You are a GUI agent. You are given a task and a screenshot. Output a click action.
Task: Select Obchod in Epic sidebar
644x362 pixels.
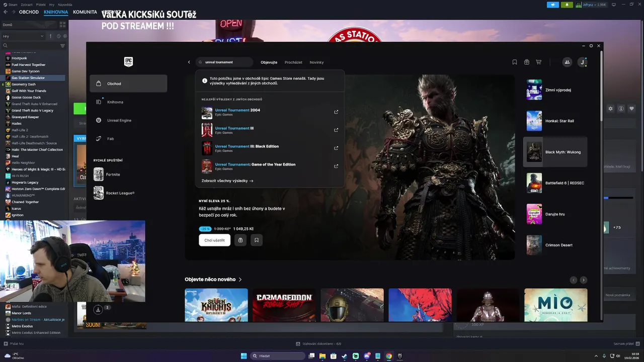(x=128, y=83)
